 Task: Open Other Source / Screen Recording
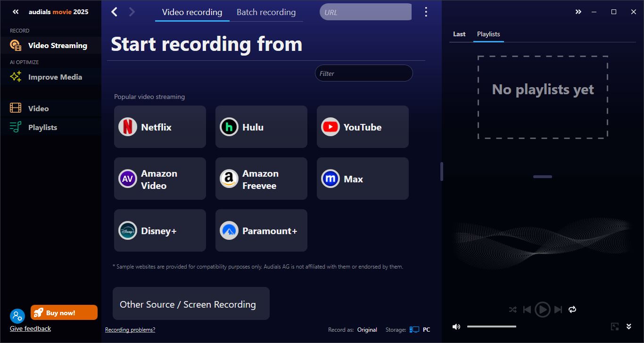coord(191,304)
